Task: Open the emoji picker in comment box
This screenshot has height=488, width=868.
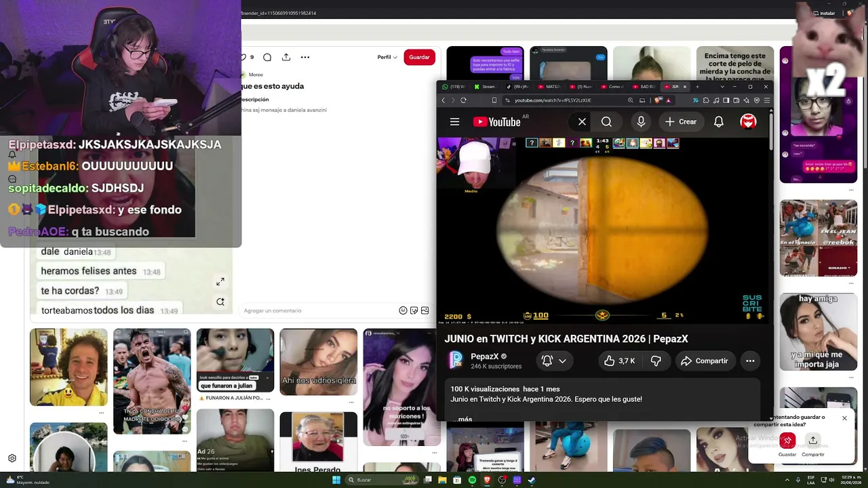Action: click(403, 310)
